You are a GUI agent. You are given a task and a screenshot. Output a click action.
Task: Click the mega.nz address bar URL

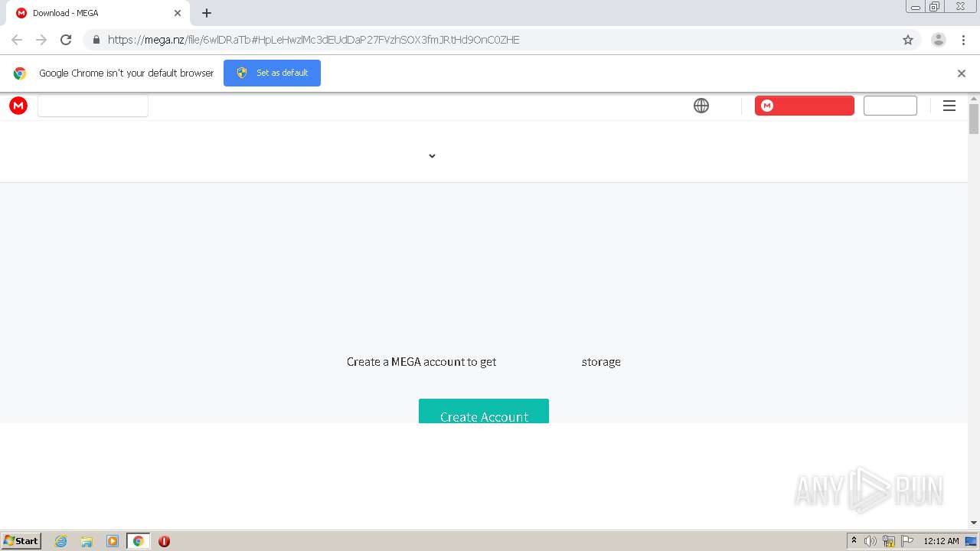point(313,40)
